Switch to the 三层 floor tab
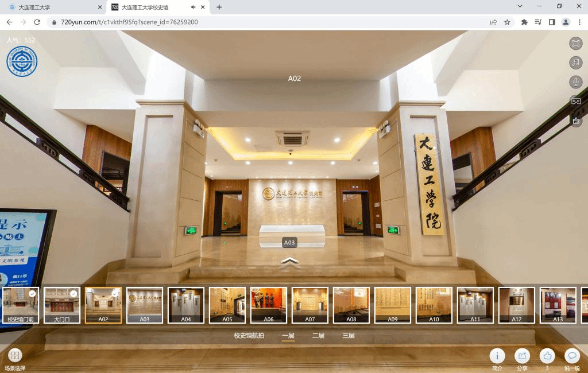Image resolution: width=588 pixels, height=373 pixels. click(349, 336)
